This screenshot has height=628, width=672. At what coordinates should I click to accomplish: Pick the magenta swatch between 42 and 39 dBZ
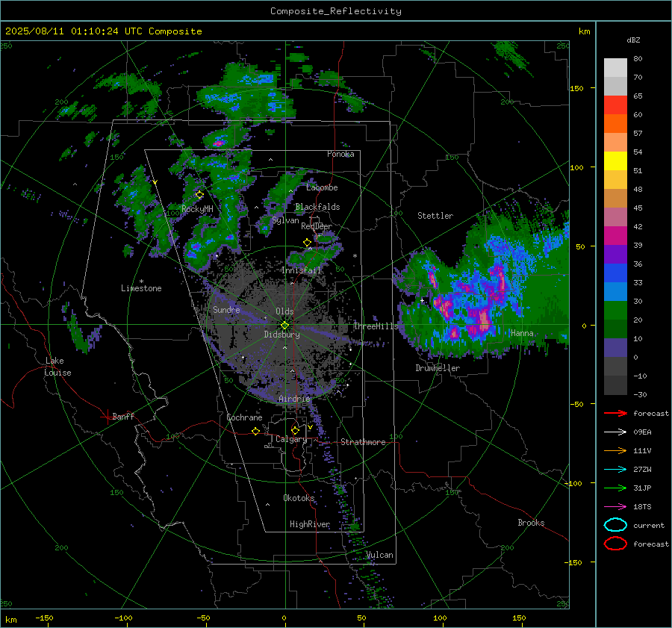point(615,236)
